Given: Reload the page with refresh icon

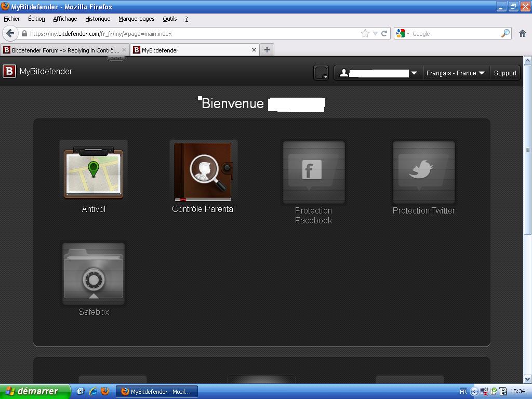Looking at the screenshot, I should (384, 33).
